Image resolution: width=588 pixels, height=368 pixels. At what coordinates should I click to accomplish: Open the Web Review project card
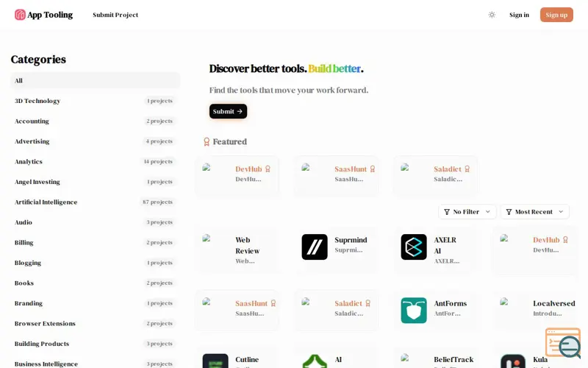237,250
